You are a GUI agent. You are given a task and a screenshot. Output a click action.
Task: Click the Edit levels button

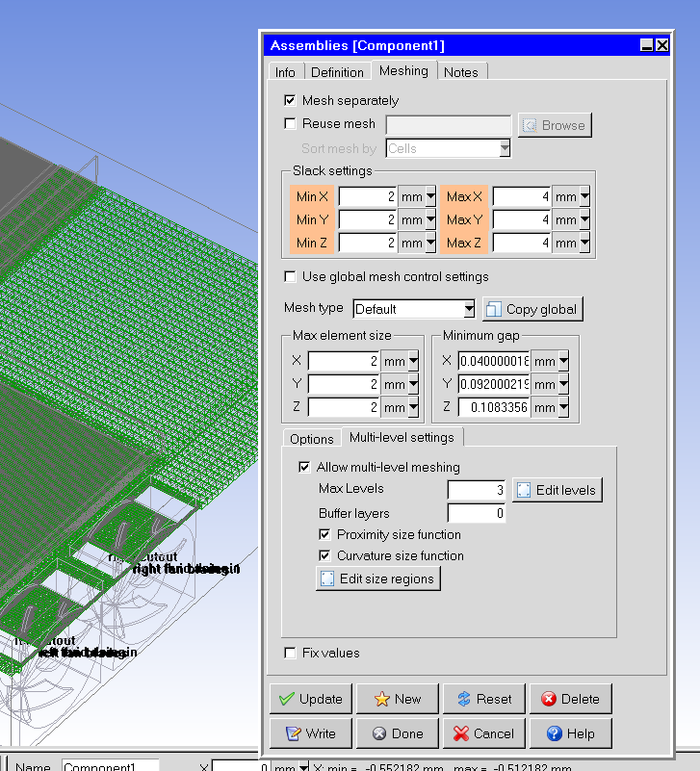557,490
